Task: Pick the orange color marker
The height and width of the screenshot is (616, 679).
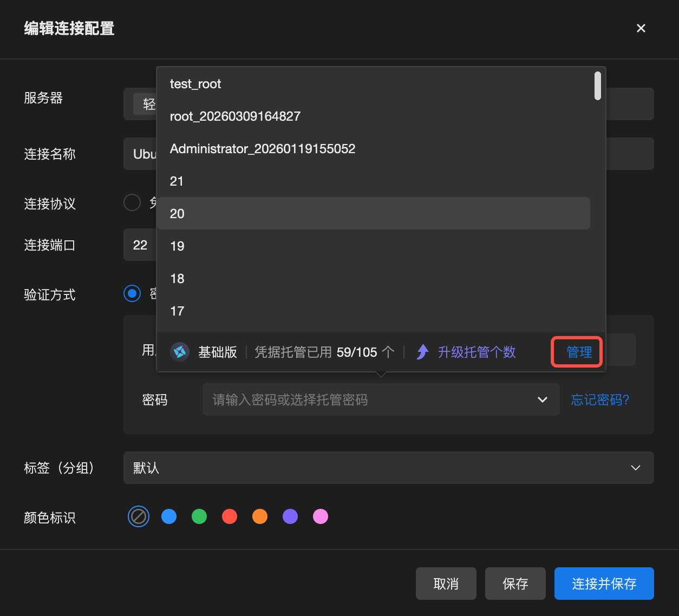Action: click(260, 516)
